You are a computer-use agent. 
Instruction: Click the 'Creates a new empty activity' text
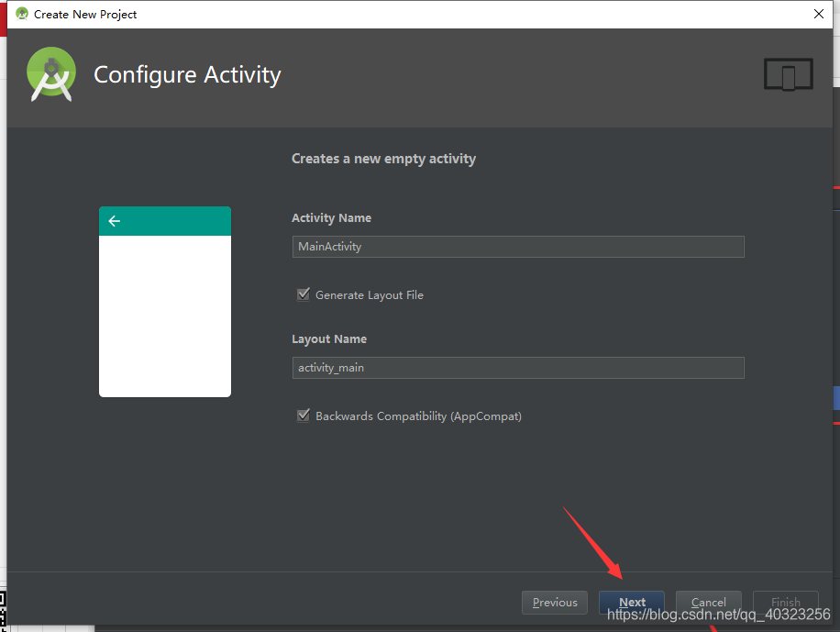[x=383, y=159]
